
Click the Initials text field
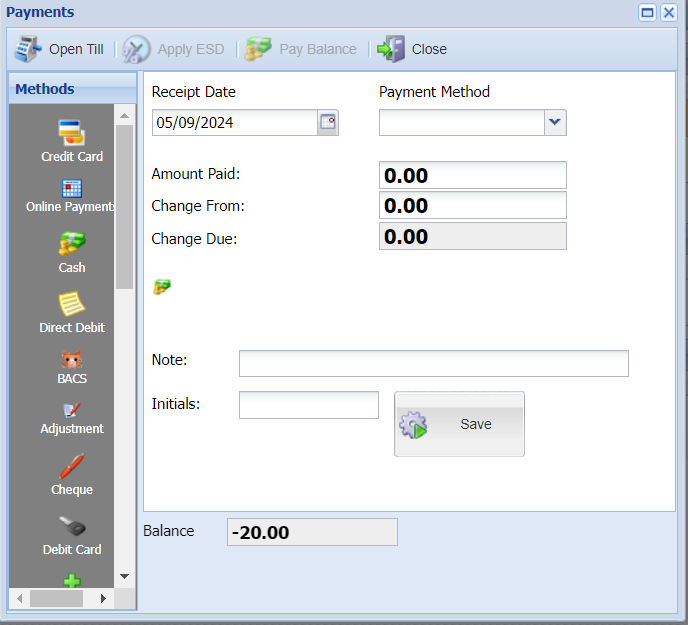309,405
